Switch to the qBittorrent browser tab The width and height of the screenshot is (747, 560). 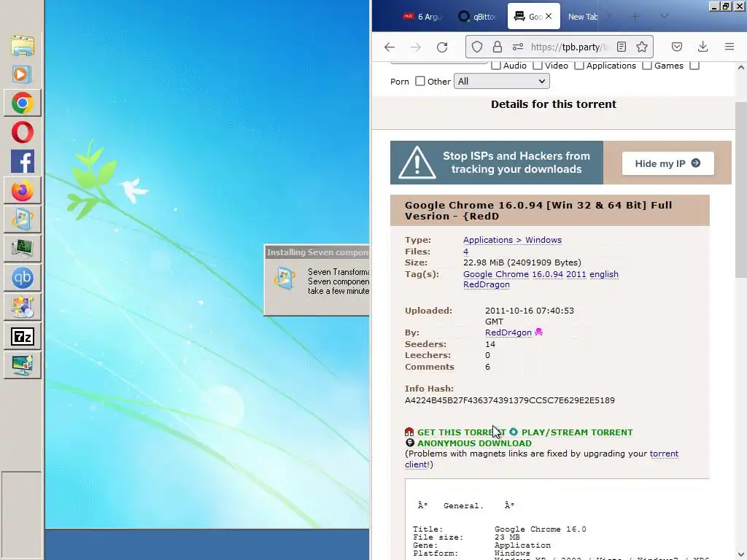click(x=477, y=17)
